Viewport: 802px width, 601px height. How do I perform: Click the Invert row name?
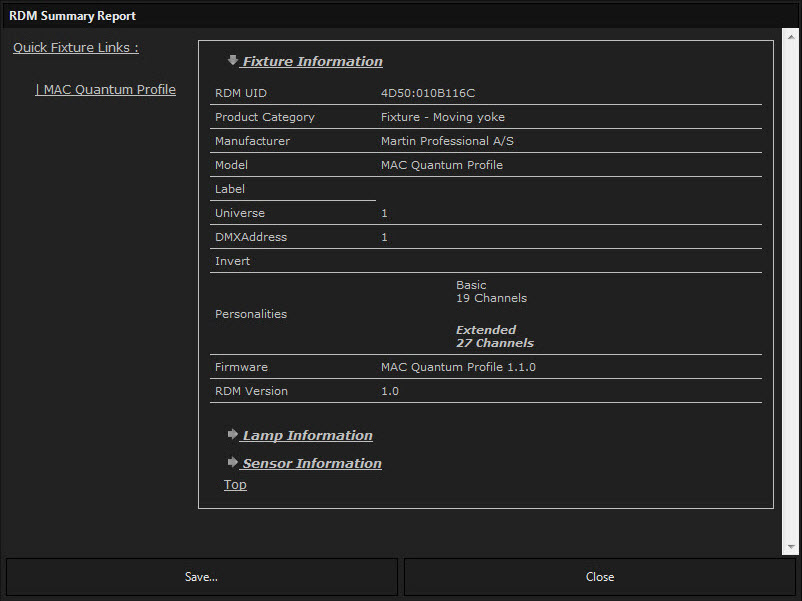click(232, 261)
